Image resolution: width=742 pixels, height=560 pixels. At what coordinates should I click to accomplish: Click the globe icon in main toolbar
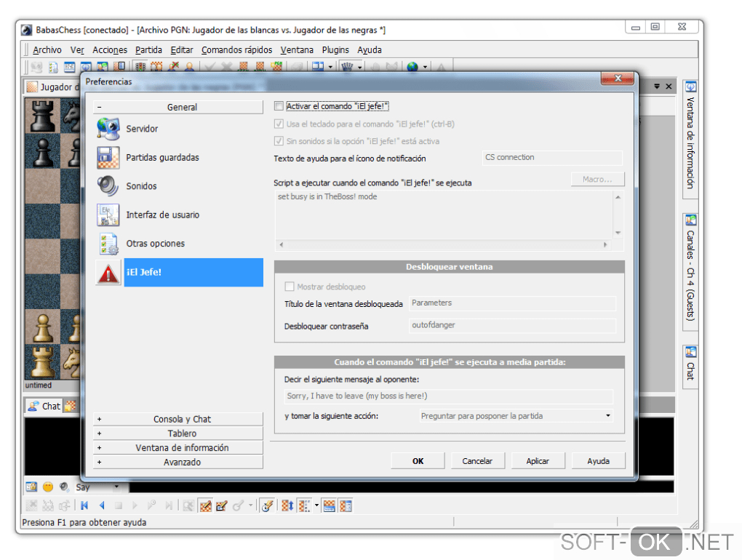(x=412, y=67)
